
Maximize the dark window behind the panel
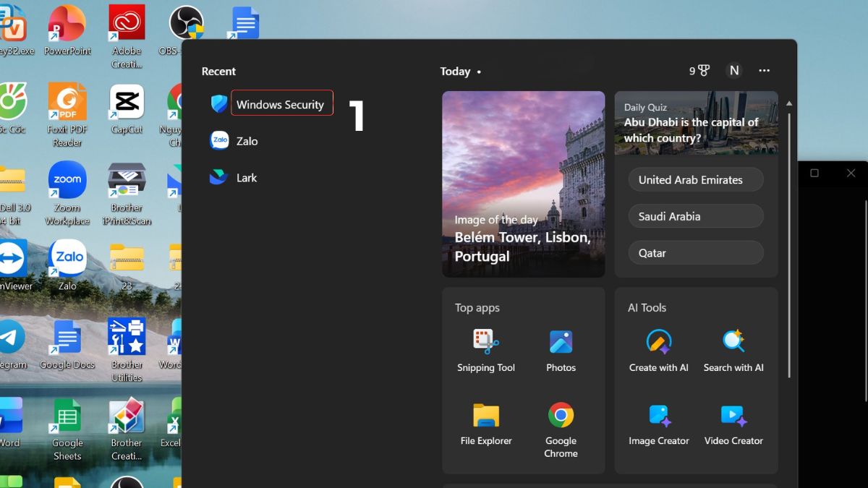point(814,173)
